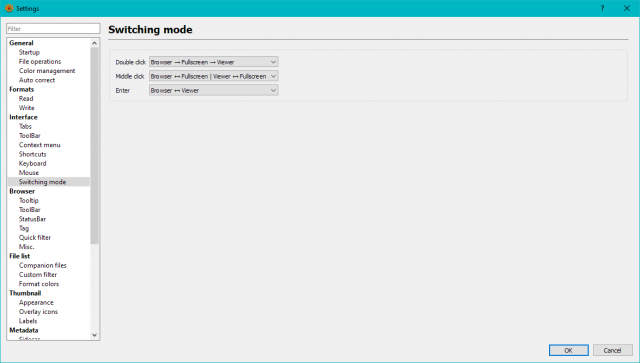Select Keyboard in the Interface section

click(x=33, y=163)
